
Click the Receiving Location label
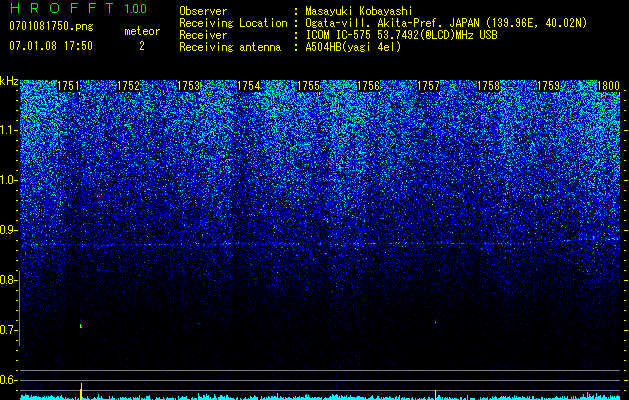pos(233,23)
